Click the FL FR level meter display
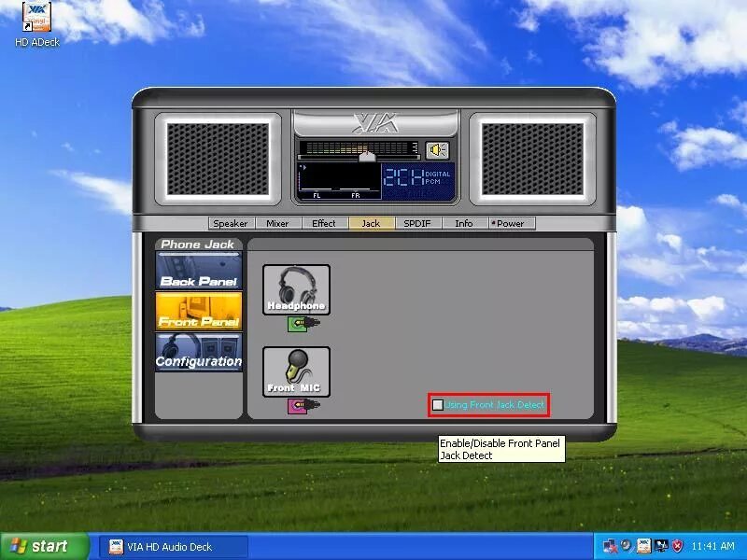This screenshot has height=560, width=747. point(339,181)
